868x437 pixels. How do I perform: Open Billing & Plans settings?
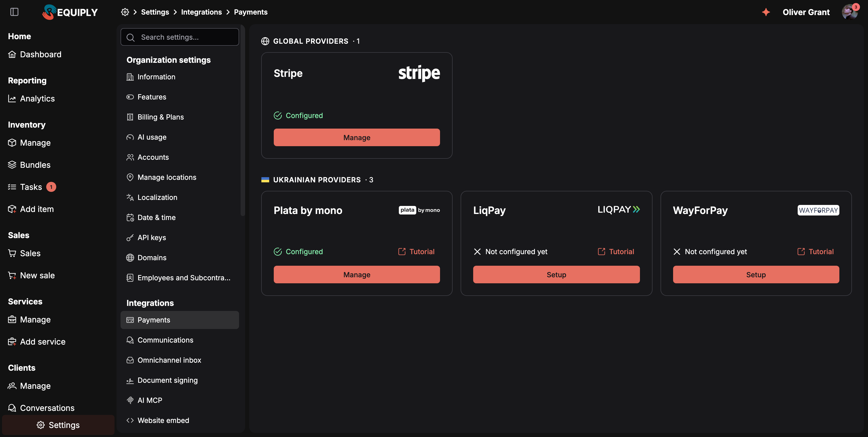180,117
